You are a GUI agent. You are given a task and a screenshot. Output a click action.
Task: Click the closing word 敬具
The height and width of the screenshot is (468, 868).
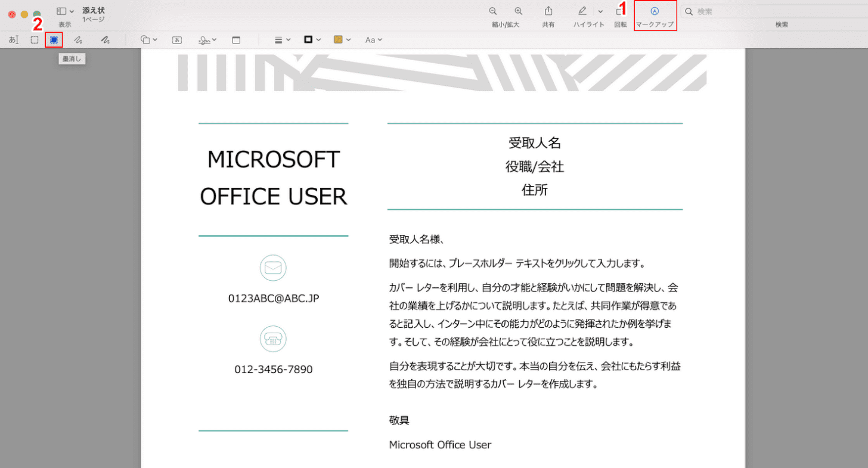(x=399, y=420)
